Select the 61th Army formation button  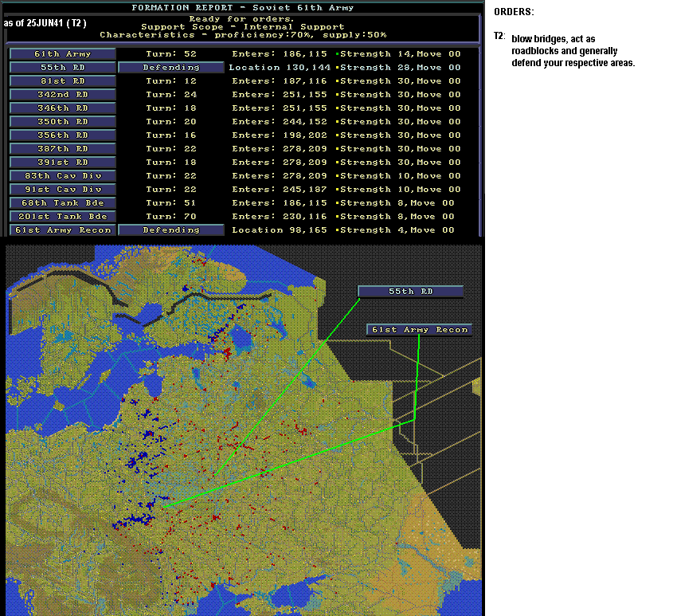(x=63, y=54)
